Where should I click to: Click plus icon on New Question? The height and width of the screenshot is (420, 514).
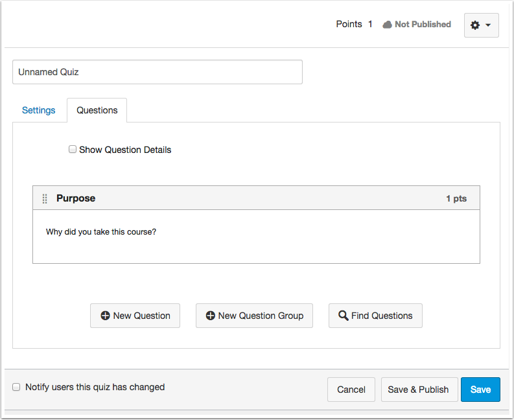(x=105, y=316)
